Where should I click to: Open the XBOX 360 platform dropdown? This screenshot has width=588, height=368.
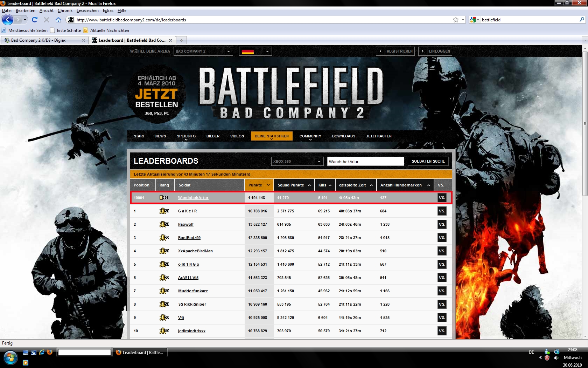(x=297, y=161)
